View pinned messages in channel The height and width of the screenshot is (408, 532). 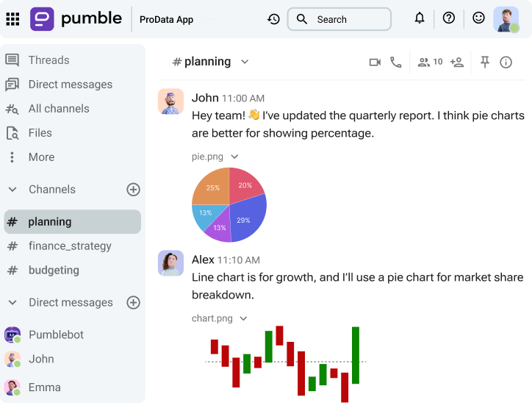pos(485,62)
